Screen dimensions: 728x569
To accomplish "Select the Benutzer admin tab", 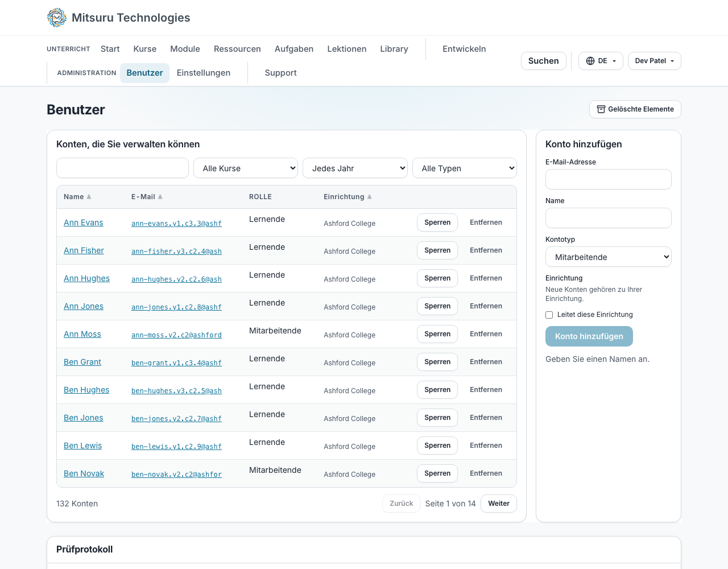I will [144, 73].
